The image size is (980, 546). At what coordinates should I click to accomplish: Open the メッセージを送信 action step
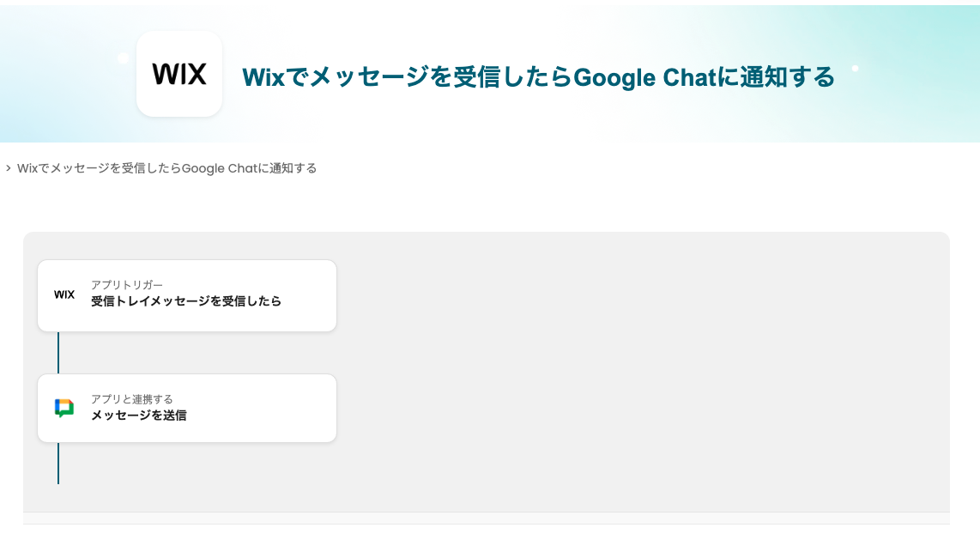tap(139, 416)
